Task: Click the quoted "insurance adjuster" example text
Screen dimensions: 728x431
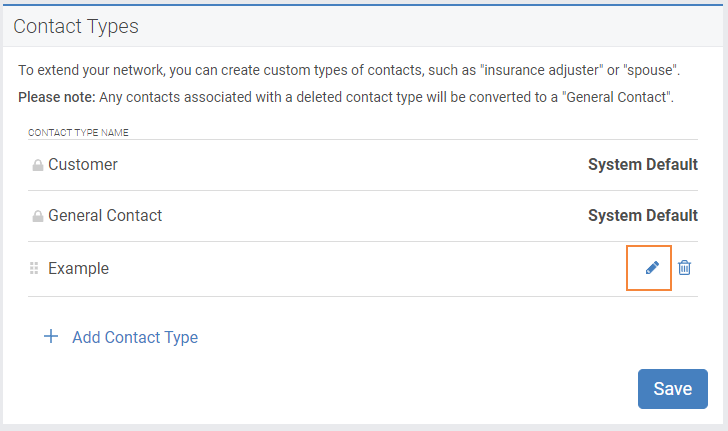Action: coord(541,70)
